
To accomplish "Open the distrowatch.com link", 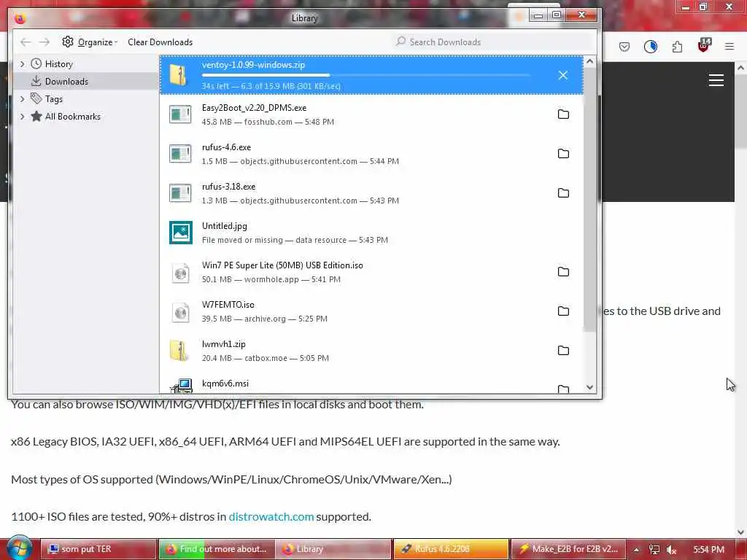I will pos(271,517).
